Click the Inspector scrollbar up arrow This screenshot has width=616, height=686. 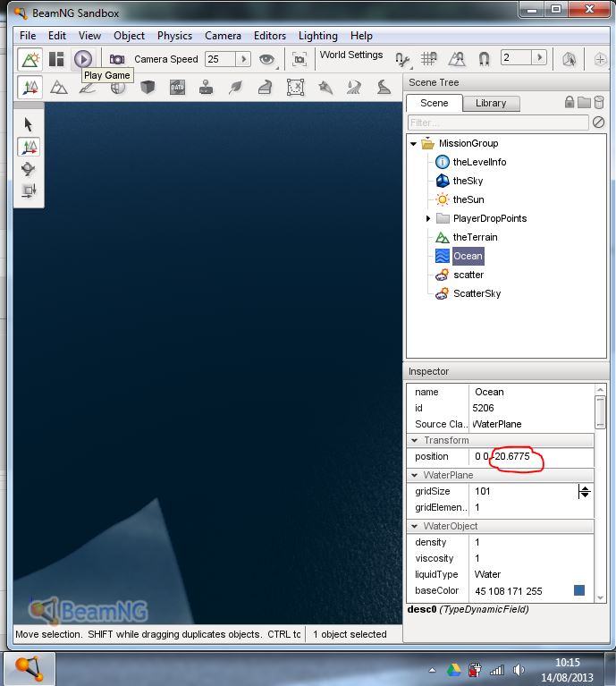coord(600,390)
